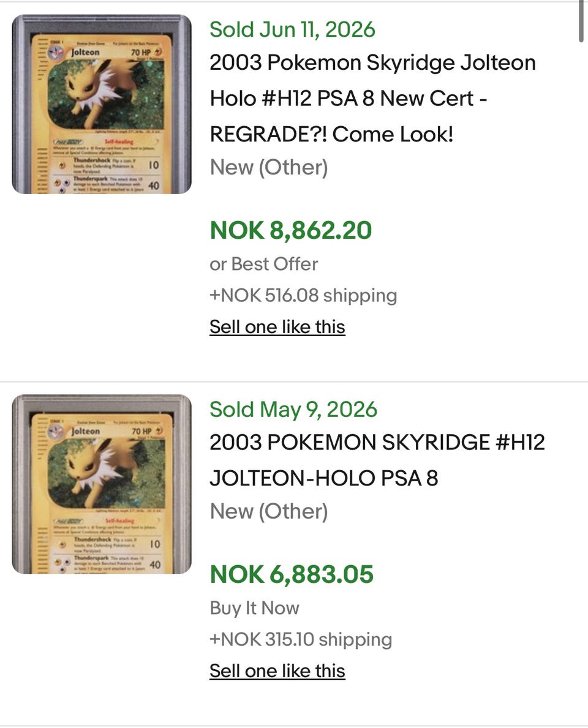Click 'Sell one like this' under NOK 315.10 shipping

277,671
